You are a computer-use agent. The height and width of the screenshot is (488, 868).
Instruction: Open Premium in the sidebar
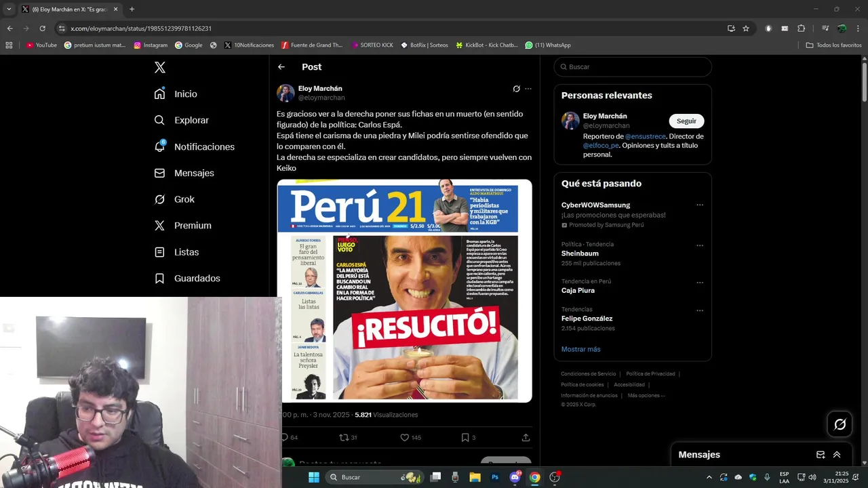pyautogui.click(x=182, y=225)
